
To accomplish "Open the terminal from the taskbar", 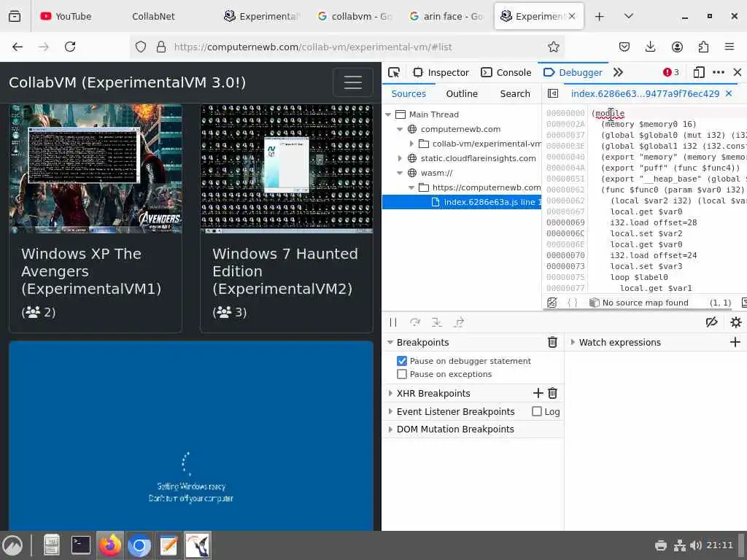I will [80, 545].
